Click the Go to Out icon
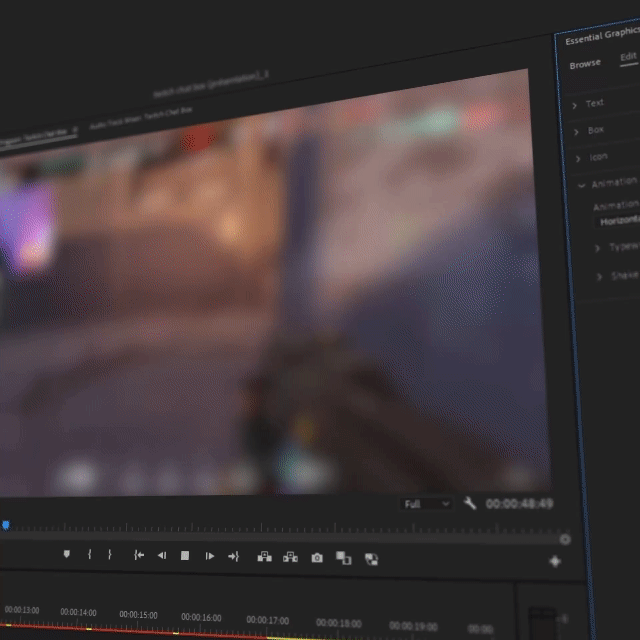This screenshot has height=640, width=640. (x=233, y=556)
